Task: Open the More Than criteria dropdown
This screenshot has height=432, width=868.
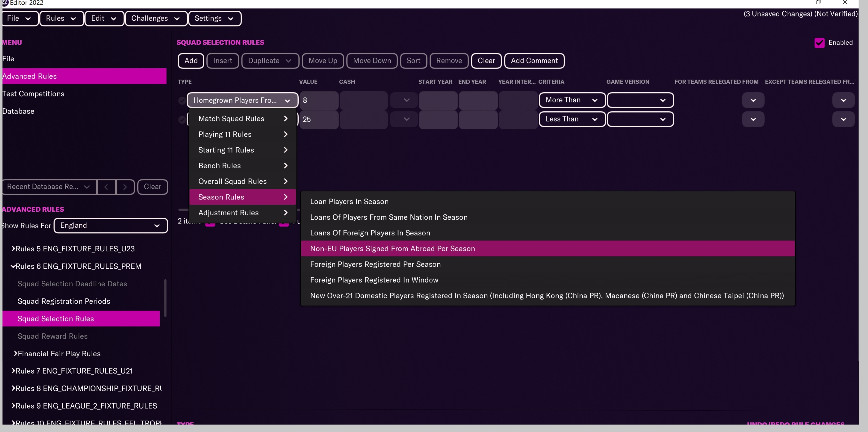Action: (572, 100)
